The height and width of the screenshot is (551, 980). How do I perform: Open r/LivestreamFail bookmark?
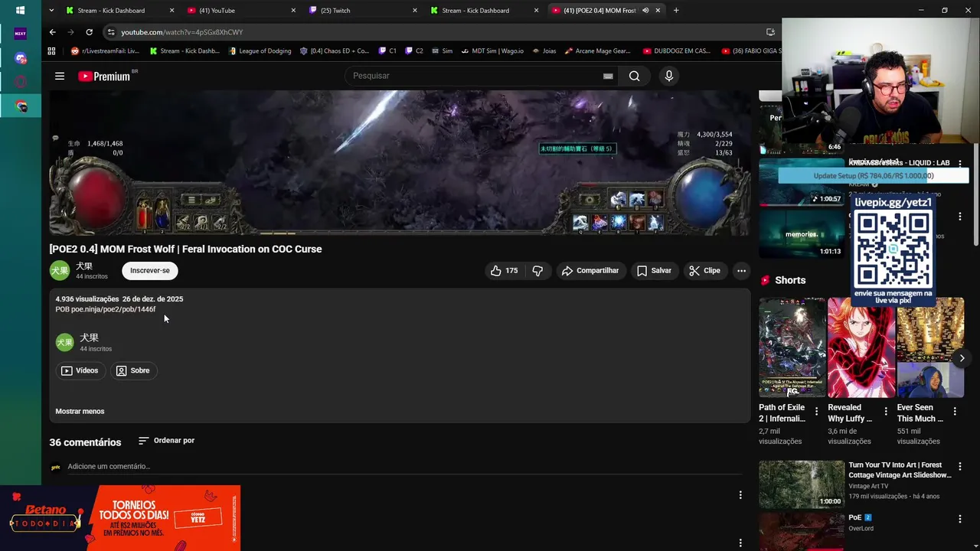click(105, 51)
